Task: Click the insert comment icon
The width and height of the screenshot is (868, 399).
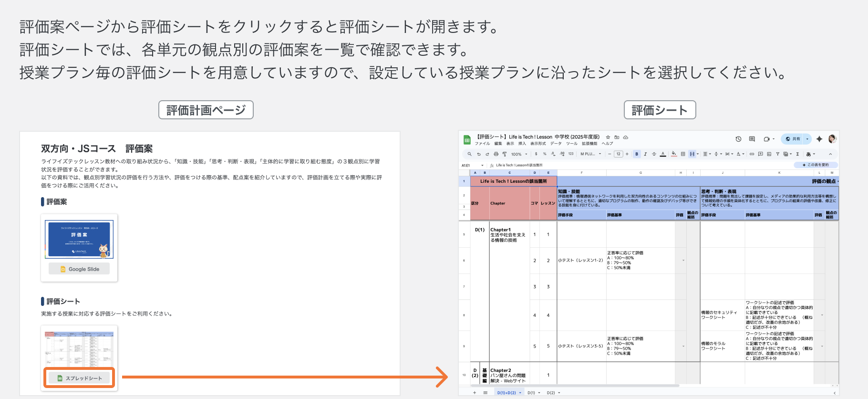Action: pos(761,154)
